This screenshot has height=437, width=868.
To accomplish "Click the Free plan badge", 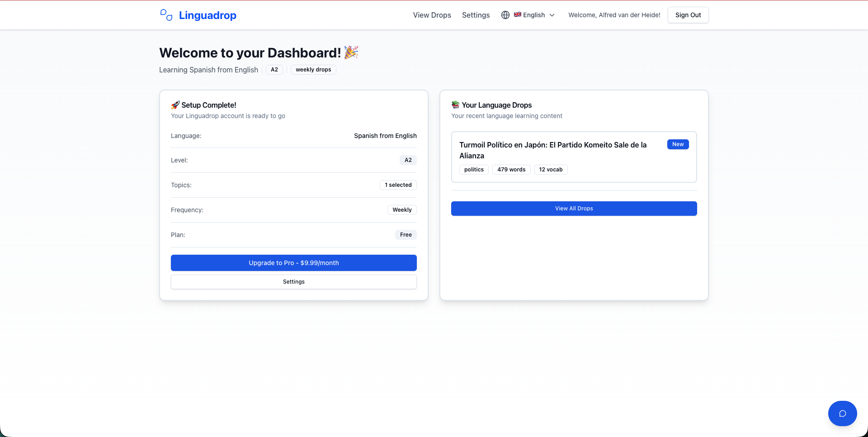I will coord(406,235).
